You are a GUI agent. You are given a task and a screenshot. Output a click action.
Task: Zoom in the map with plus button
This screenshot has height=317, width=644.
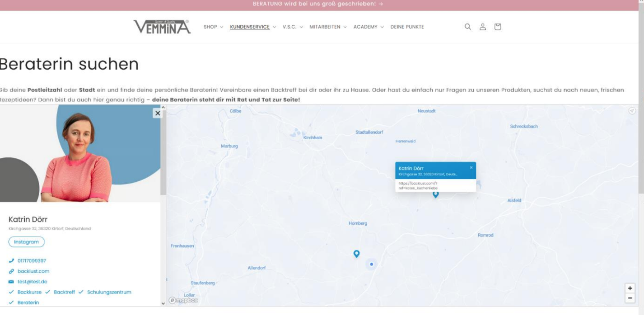click(630, 288)
